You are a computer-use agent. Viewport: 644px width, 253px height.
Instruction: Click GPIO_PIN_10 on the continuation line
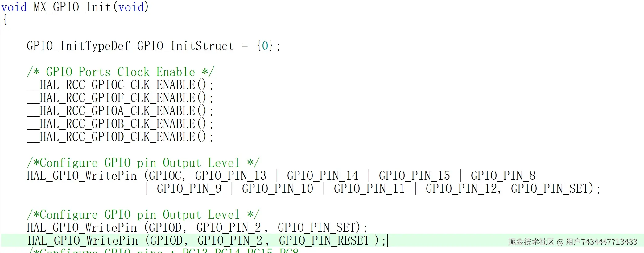click(x=277, y=189)
